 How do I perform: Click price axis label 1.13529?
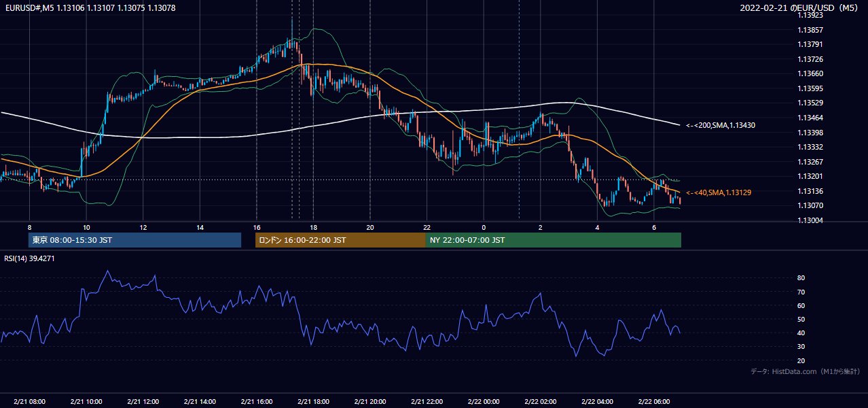(810, 103)
